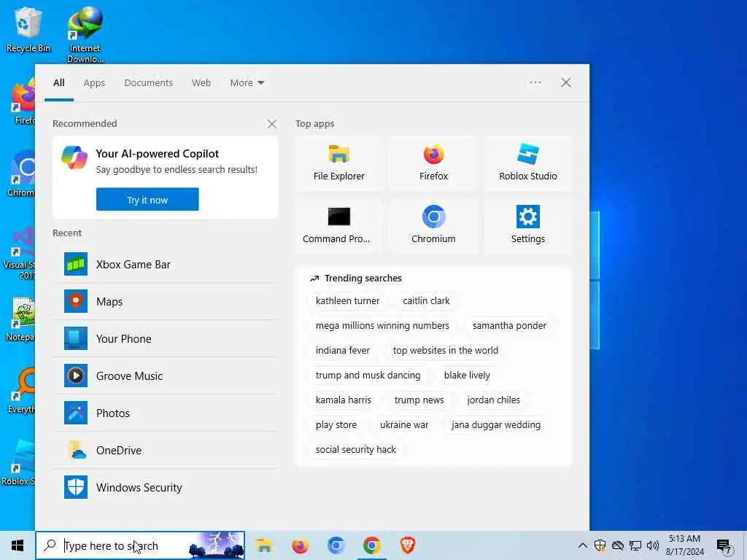
Task: Search 'jana duggar wedding' trend
Action: [495, 425]
